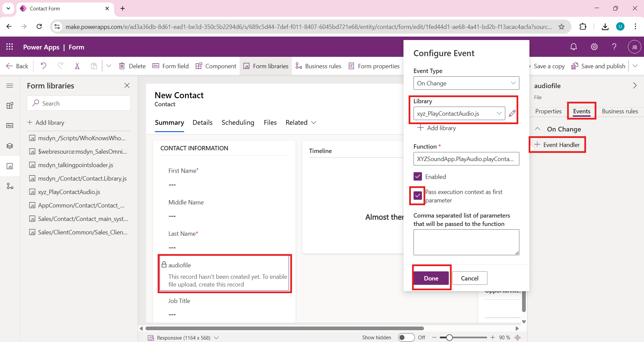Open the Business rules tab in properties pane
Viewport: 644px width, 342px height.
(619, 111)
